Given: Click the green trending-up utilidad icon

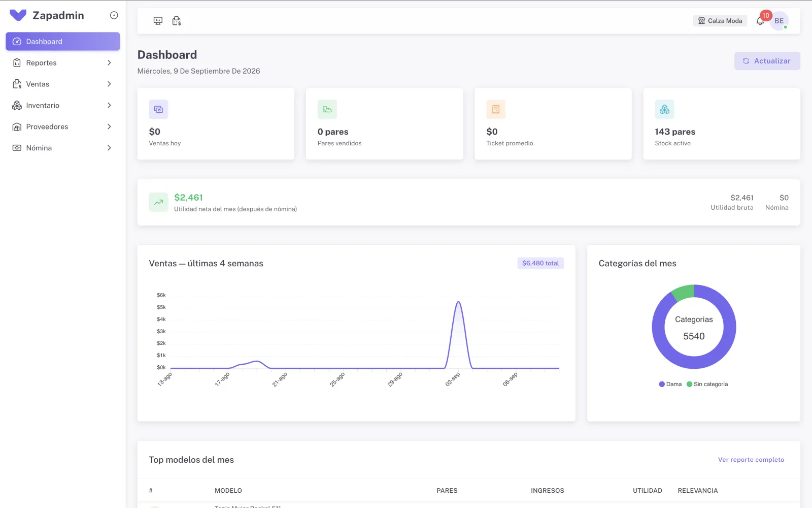Looking at the screenshot, I should point(158,202).
